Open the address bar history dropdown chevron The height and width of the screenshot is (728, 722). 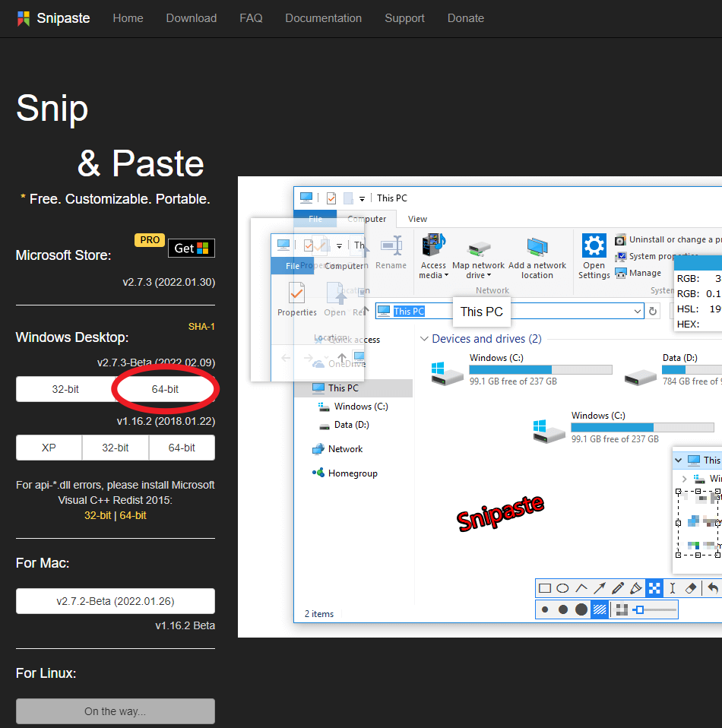[x=638, y=311]
